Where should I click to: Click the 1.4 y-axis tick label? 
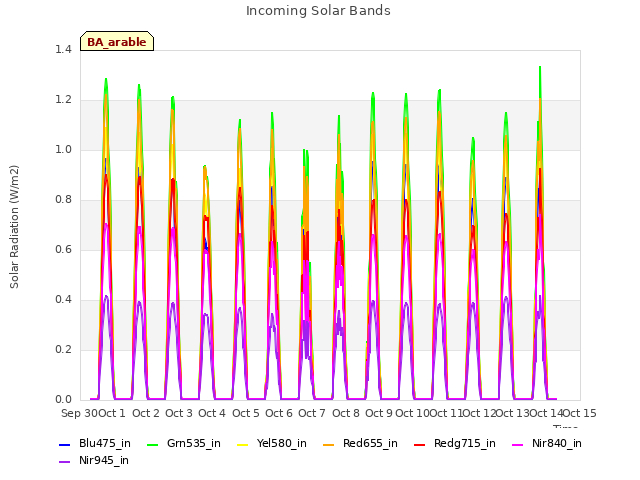pyautogui.click(x=63, y=49)
